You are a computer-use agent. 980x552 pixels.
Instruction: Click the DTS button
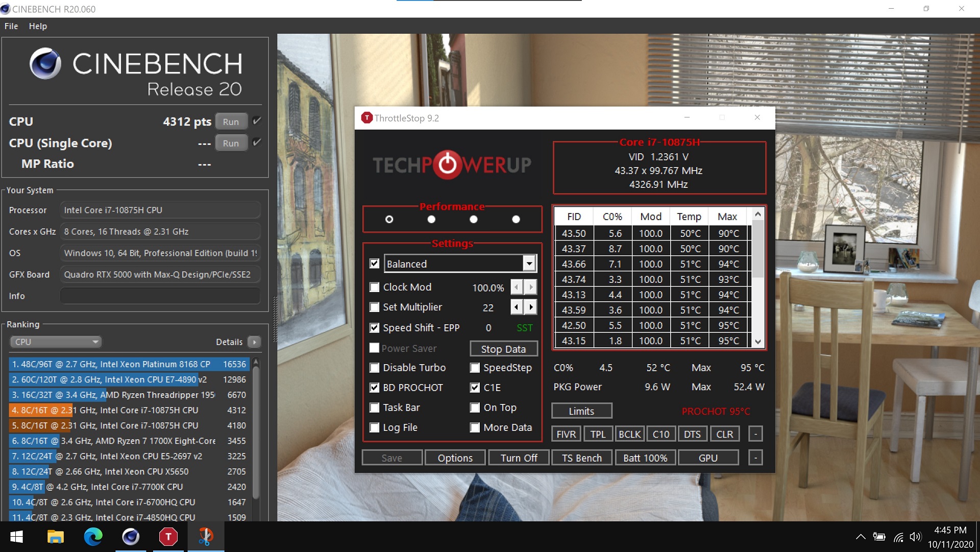(692, 434)
